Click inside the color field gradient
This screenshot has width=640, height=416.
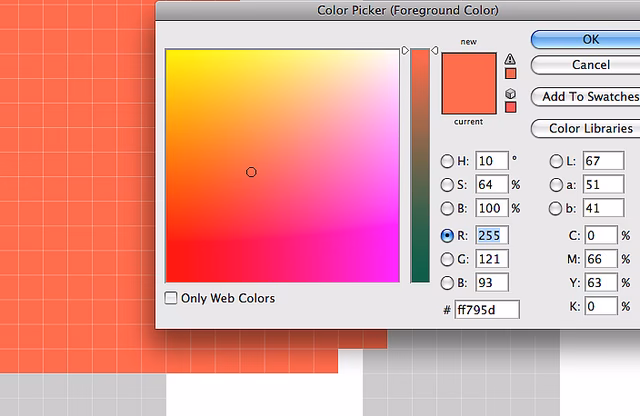click(x=282, y=165)
